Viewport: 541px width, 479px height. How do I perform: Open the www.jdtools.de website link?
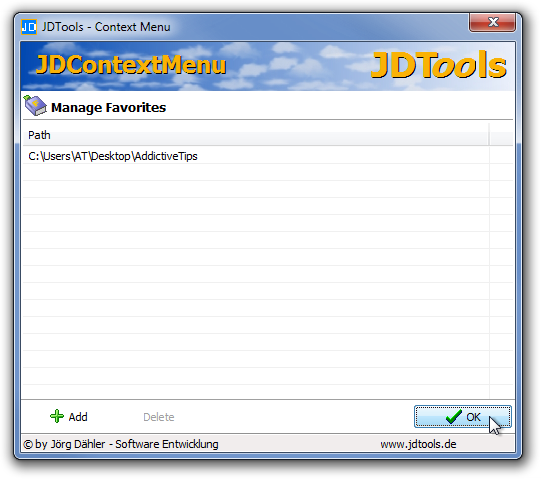point(418,444)
